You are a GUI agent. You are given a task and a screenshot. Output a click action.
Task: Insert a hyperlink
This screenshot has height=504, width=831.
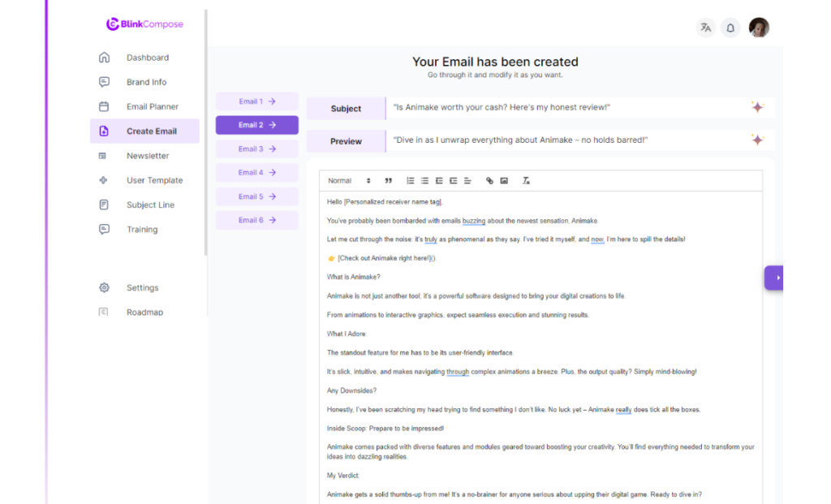[x=489, y=181]
